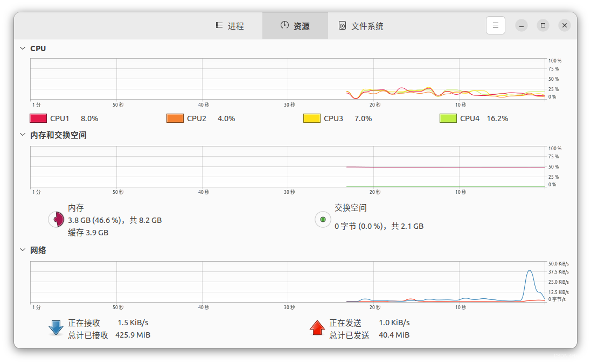Viewport: 591px width, 364px height.
Task: Click the gauge icon beside 资源
Action: [284, 25]
